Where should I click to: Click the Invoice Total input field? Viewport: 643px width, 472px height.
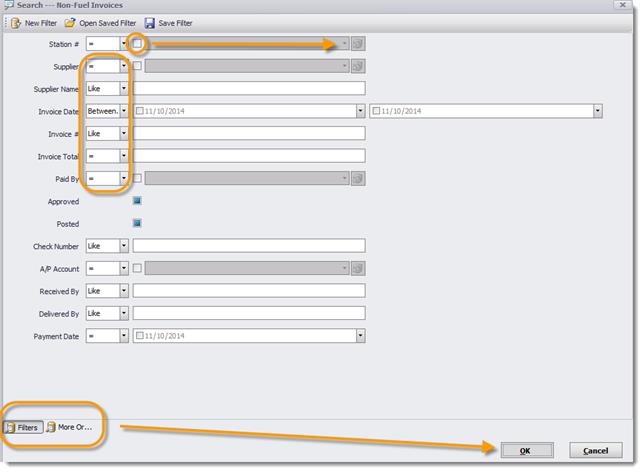tap(249, 156)
